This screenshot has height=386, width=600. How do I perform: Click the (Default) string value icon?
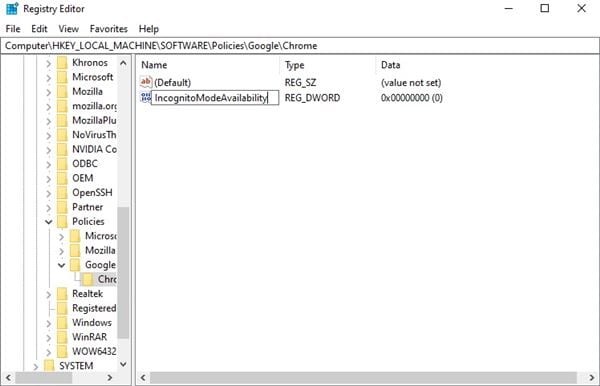(146, 82)
